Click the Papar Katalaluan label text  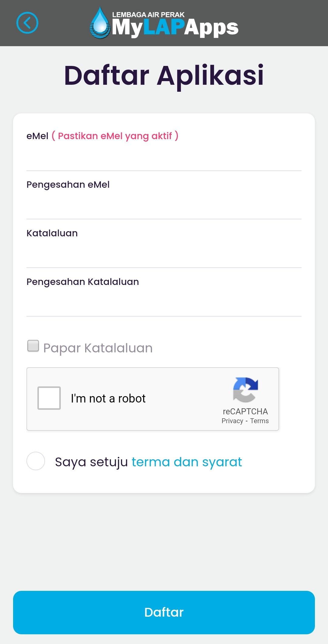click(x=98, y=348)
